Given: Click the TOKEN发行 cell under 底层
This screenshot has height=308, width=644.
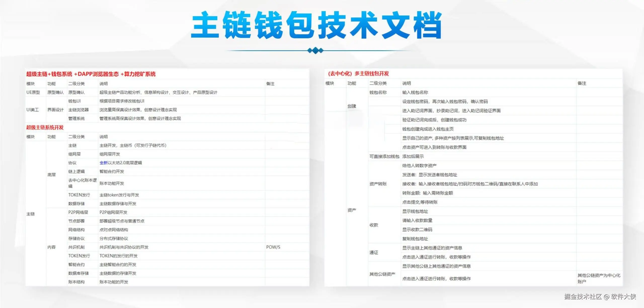Looking at the screenshot, I should click(79, 195).
